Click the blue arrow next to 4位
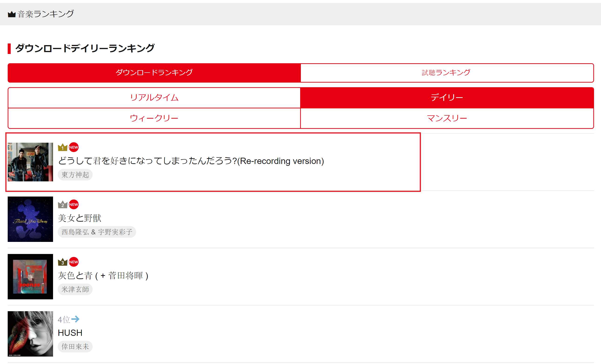The image size is (601, 364). click(75, 319)
